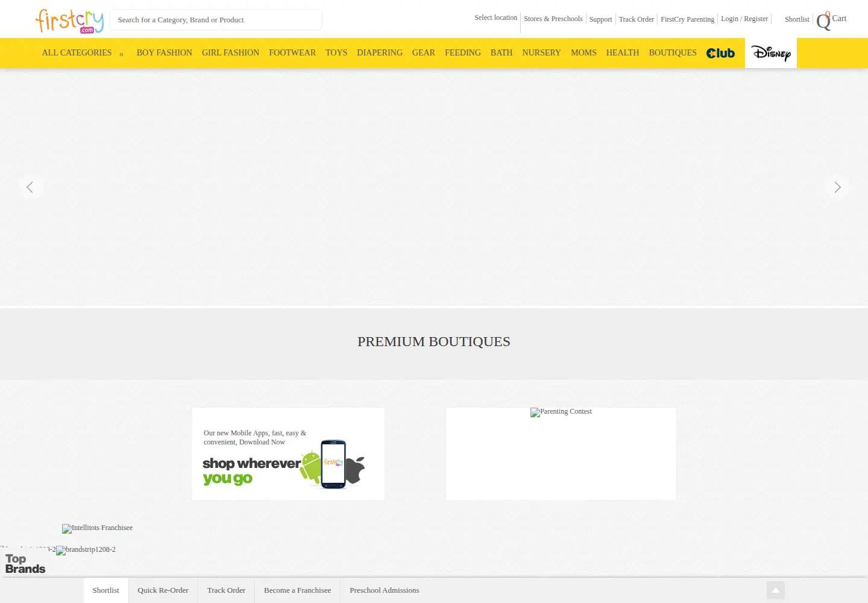The height and width of the screenshot is (603, 868).
Task: Open Shortlist in the header
Action: [x=797, y=19]
